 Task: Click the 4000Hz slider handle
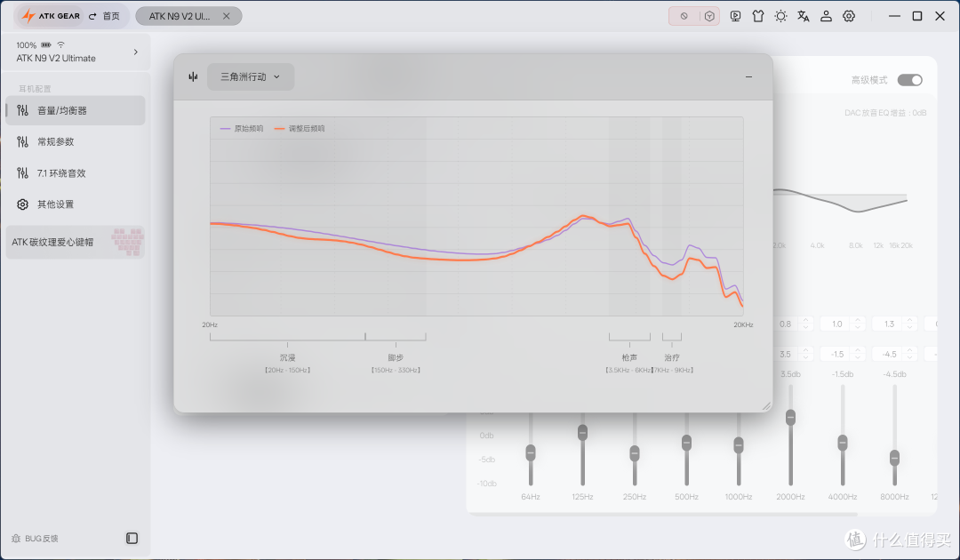pos(843,443)
